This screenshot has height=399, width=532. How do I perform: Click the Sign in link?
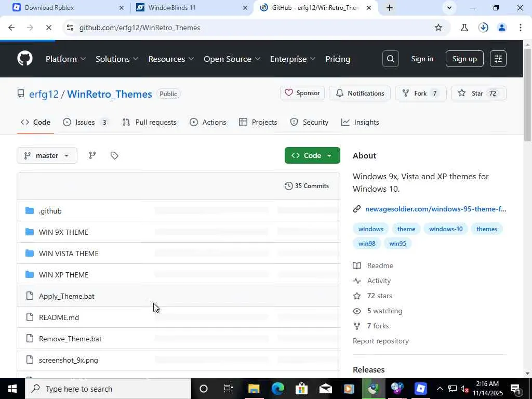coord(422,59)
